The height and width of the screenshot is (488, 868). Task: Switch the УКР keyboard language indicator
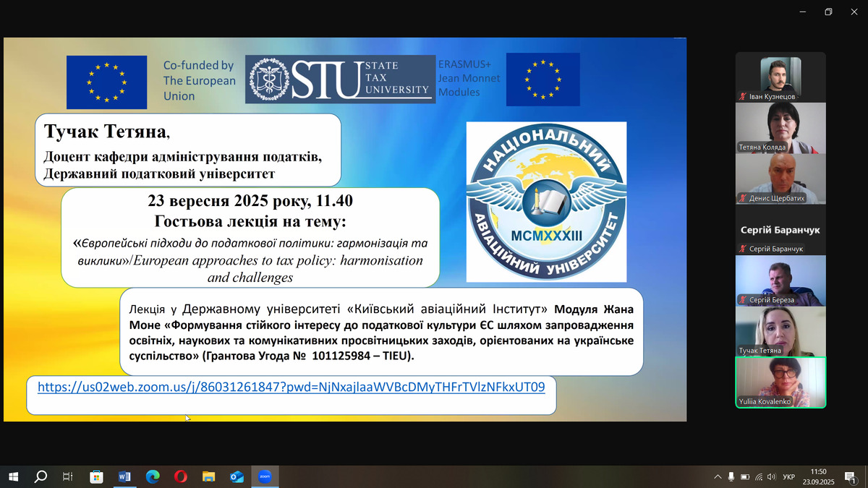pyautogui.click(x=789, y=476)
